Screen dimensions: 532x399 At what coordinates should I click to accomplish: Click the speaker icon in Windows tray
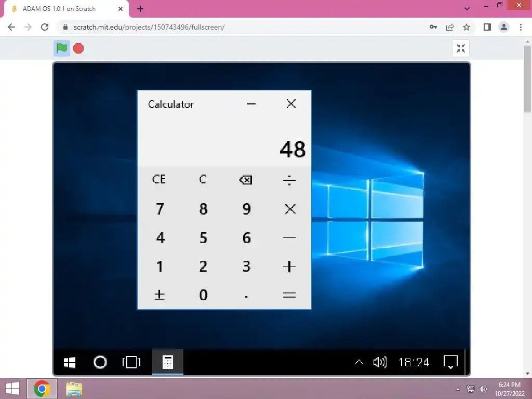[483, 389]
